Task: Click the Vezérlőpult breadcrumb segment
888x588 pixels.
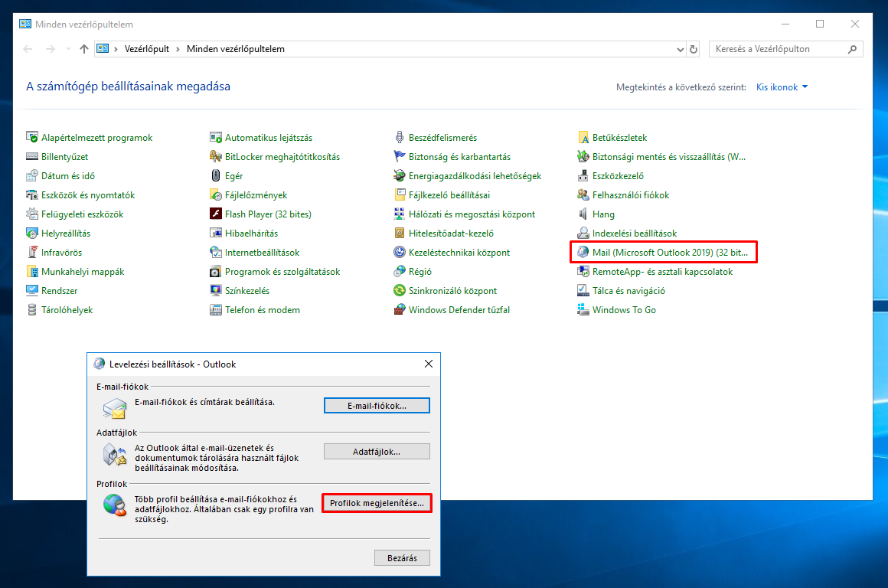Action: coord(147,49)
